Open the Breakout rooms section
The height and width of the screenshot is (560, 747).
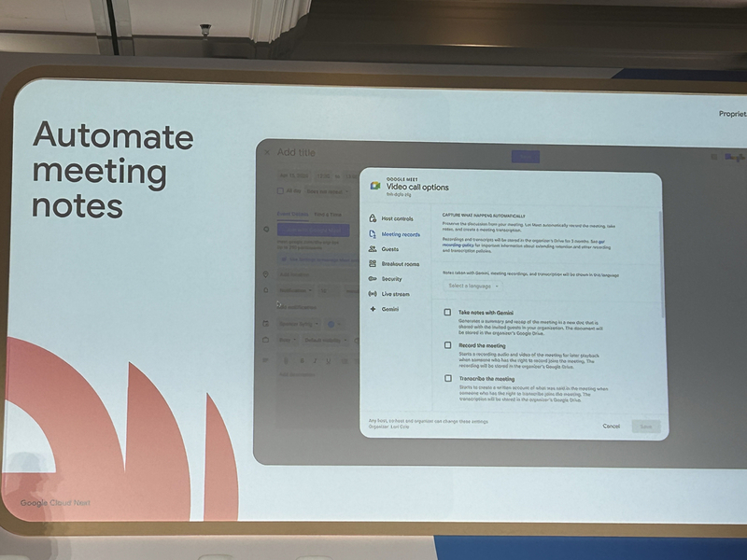pyautogui.click(x=401, y=264)
